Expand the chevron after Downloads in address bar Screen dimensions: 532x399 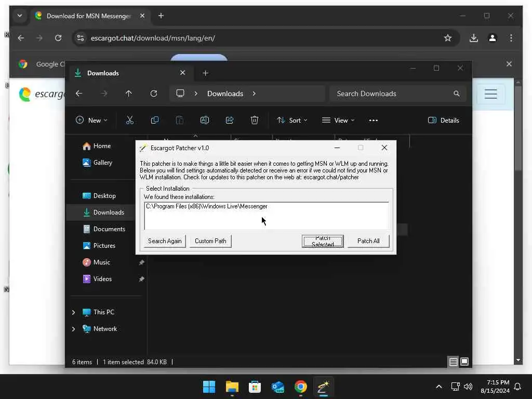[254, 94]
